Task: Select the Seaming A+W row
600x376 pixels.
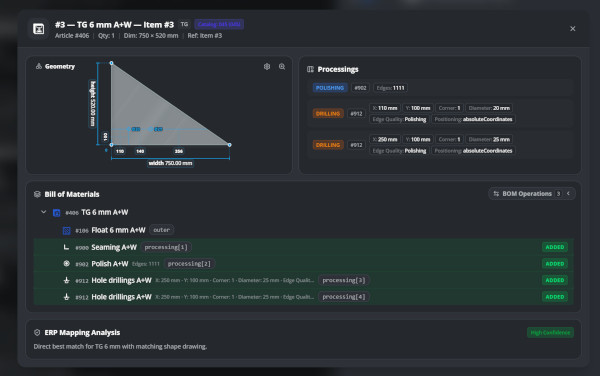Action: click(303, 247)
